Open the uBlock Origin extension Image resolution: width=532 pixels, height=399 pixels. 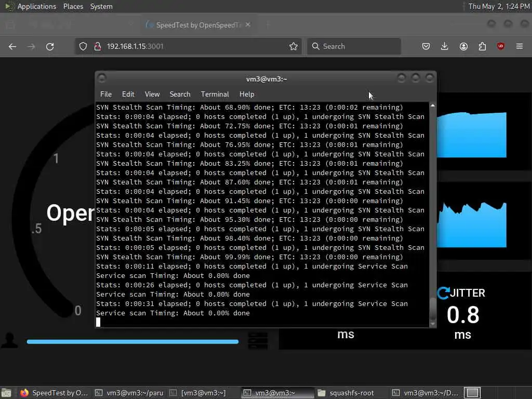500,46
